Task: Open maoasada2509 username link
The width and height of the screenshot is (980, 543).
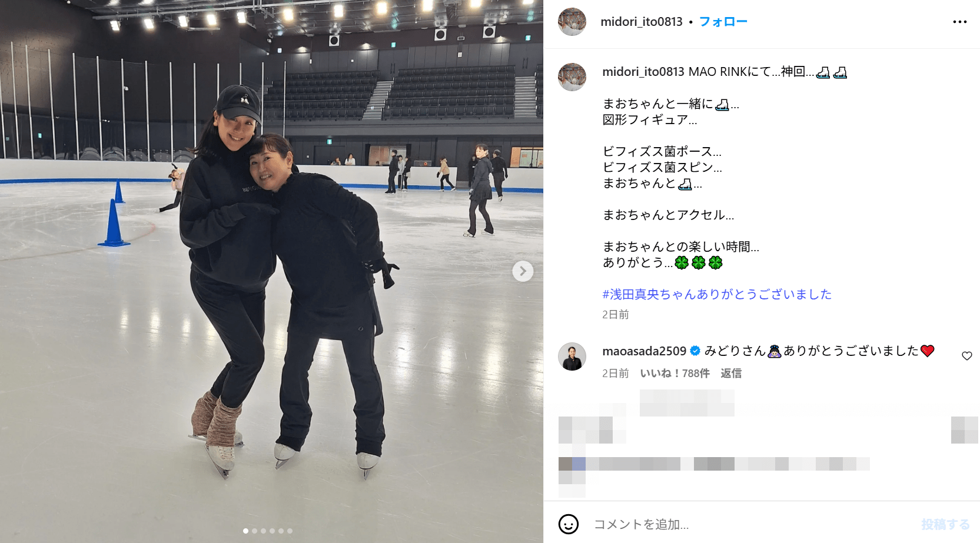Action: [x=644, y=351]
